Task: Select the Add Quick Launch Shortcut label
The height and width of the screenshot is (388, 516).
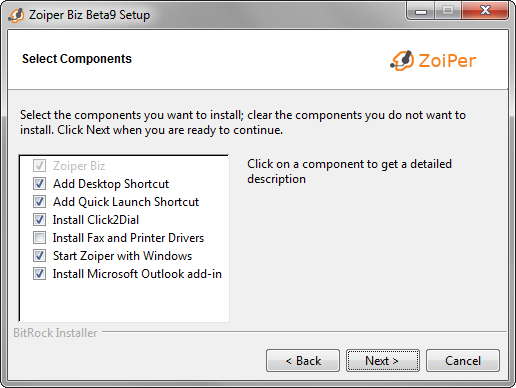Action: point(126,202)
